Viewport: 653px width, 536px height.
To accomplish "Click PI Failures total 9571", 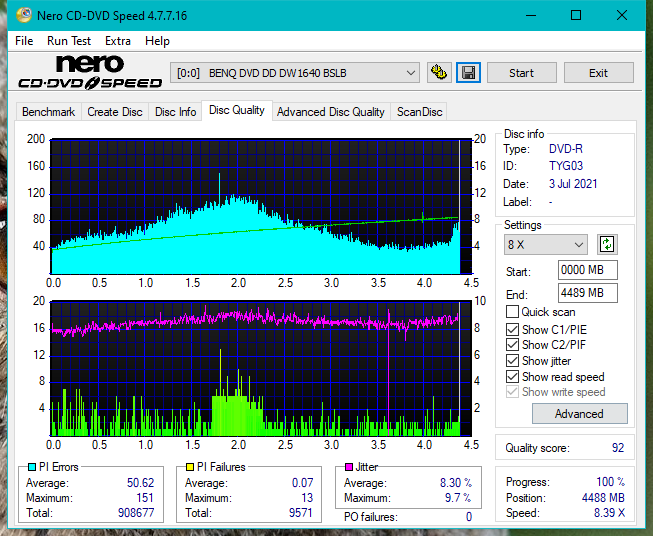I will click(x=301, y=512).
